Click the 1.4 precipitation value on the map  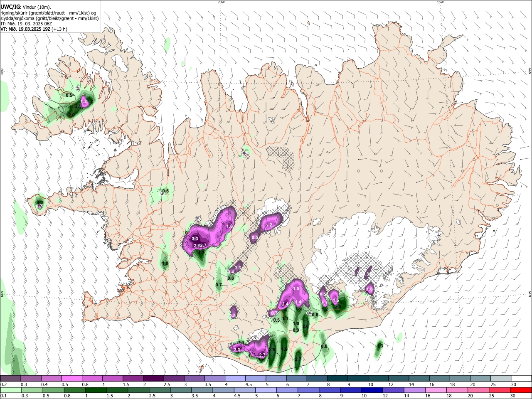298,302
